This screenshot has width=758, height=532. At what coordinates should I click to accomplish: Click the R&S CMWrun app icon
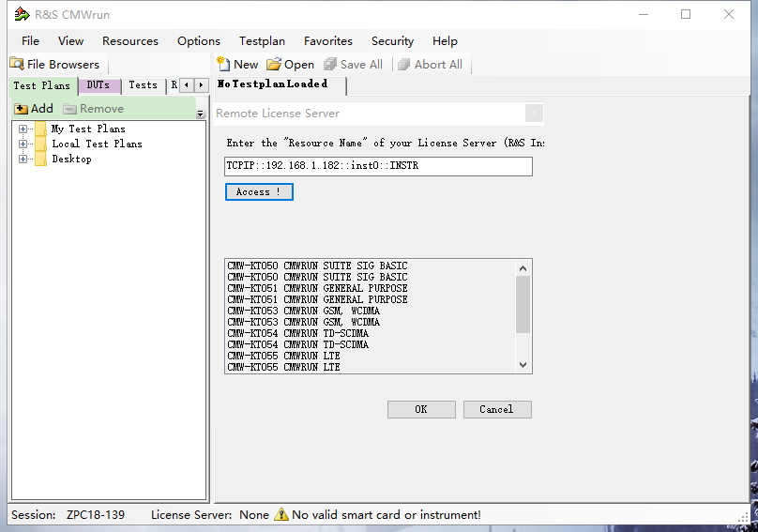[x=22, y=14]
